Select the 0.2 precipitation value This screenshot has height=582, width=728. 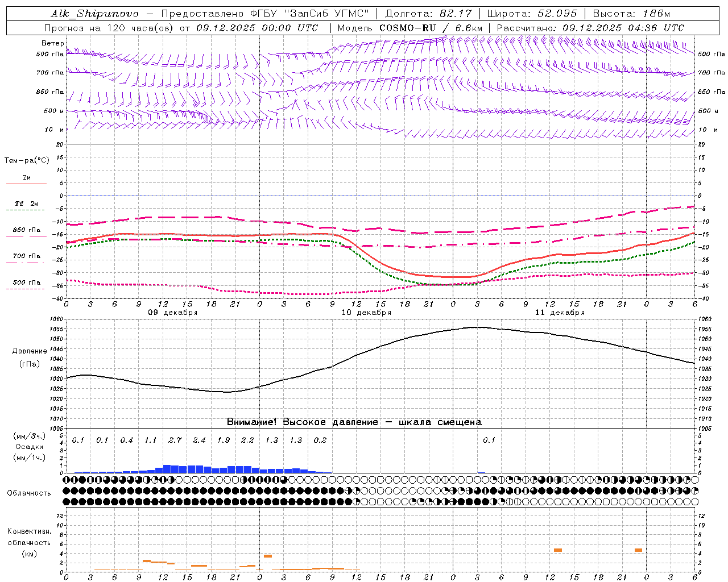(x=320, y=440)
